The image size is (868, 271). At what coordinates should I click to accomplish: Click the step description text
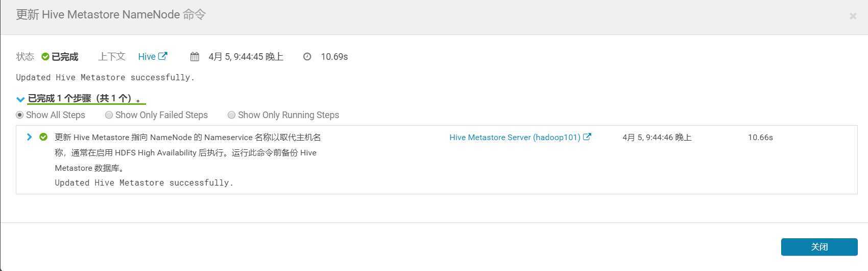pos(188,152)
